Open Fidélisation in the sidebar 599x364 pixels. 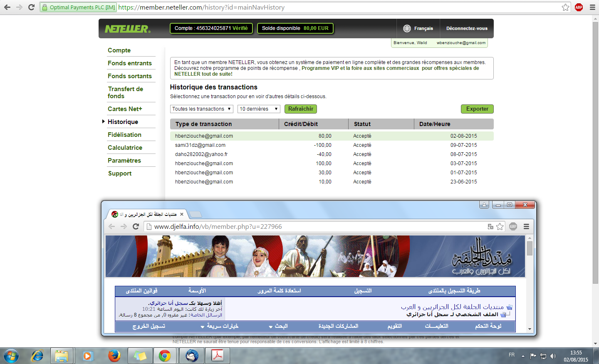[124, 135]
